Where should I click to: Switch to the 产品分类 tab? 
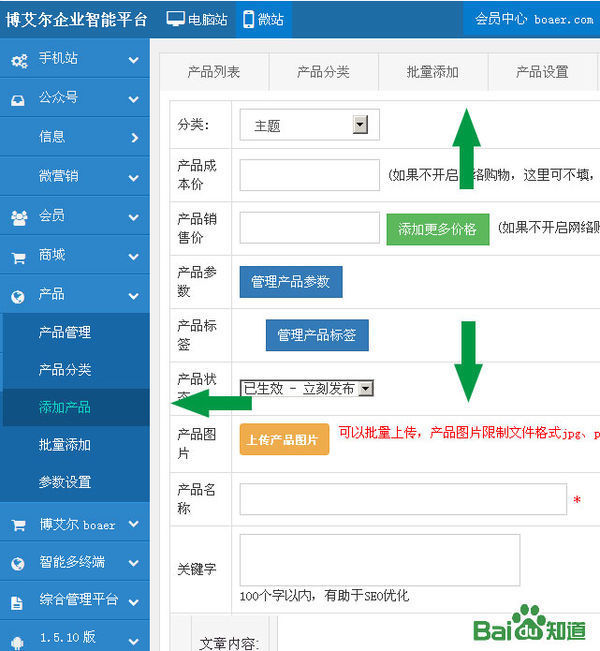[x=323, y=72]
